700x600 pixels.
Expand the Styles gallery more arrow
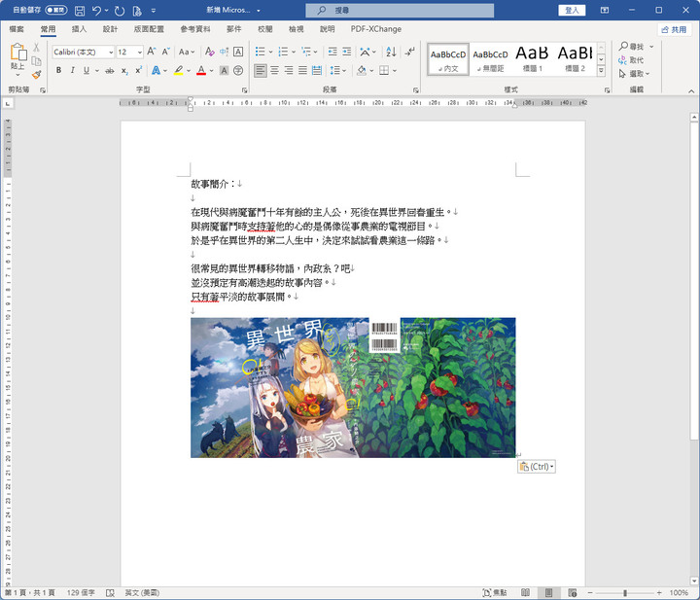point(602,71)
